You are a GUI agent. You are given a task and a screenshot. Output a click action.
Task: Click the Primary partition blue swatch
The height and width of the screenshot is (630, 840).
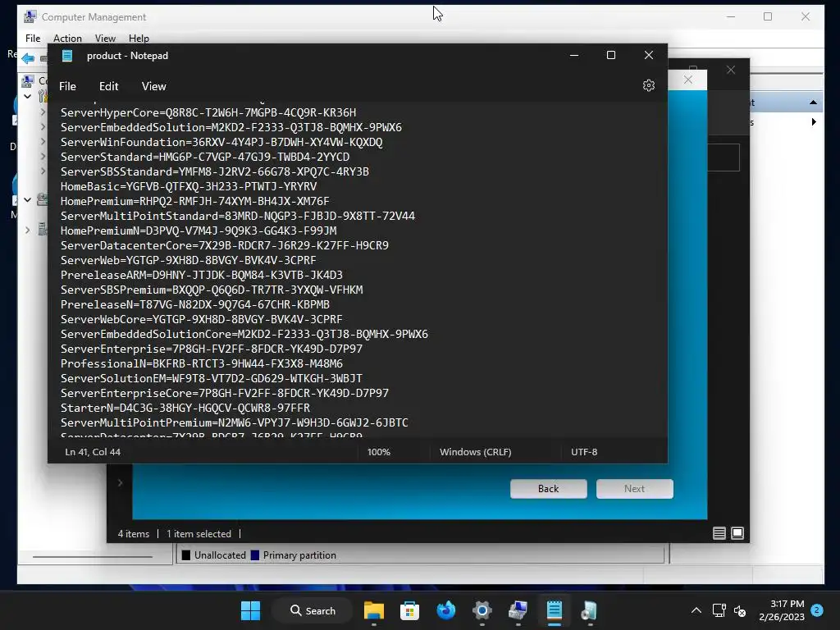pyautogui.click(x=255, y=555)
